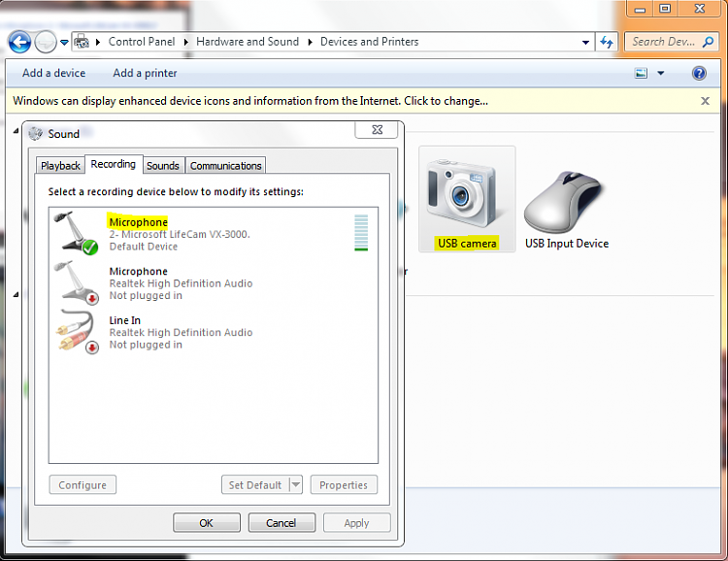Select the Line In cable icon
The image size is (728, 561).
[x=76, y=331]
